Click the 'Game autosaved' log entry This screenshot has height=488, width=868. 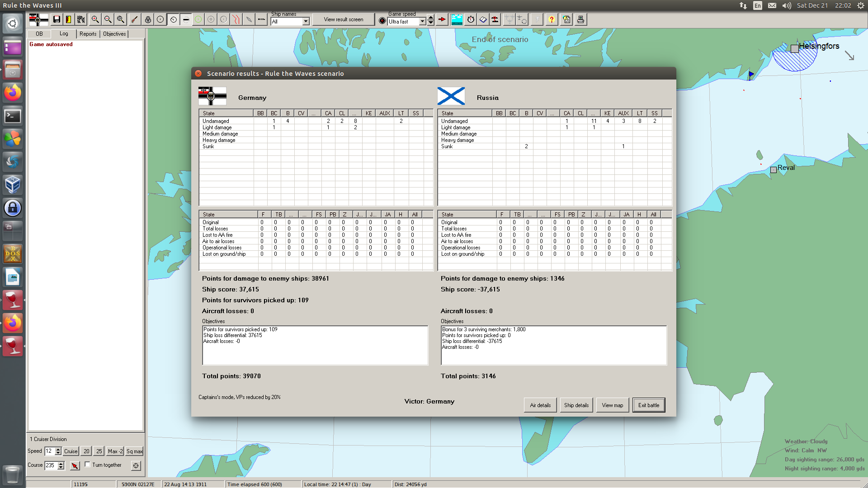(x=51, y=44)
